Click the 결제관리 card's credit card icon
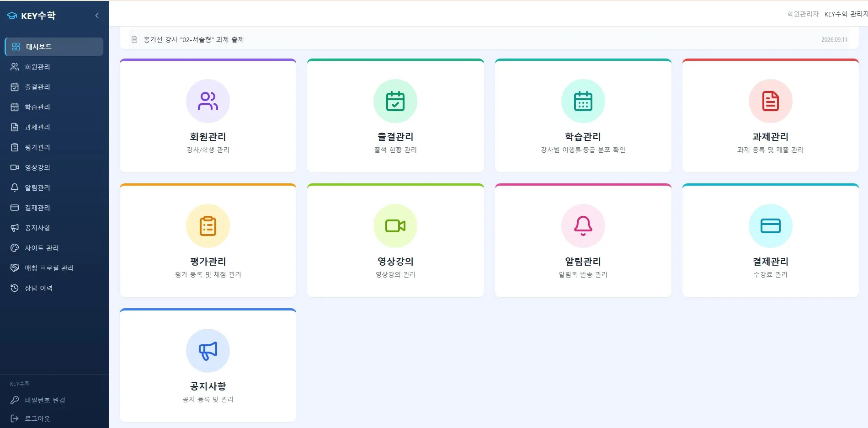868x428 pixels. click(771, 226)
